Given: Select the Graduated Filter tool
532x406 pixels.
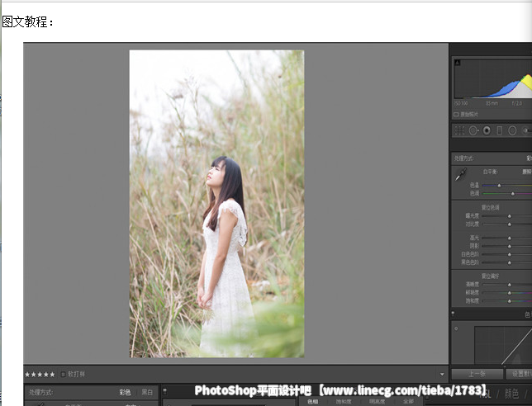Looking at the screenshot, I should pyautogui.click(x=500, y=130).
